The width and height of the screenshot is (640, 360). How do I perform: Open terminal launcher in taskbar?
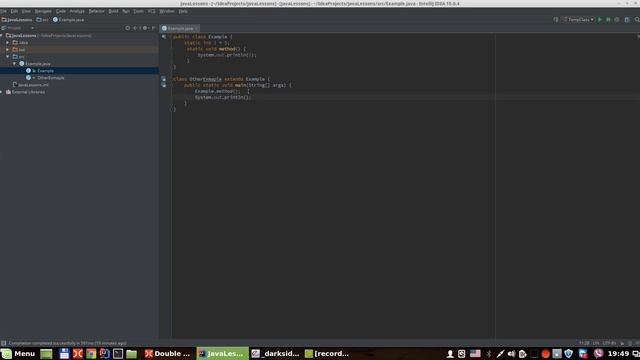[118, 353]
